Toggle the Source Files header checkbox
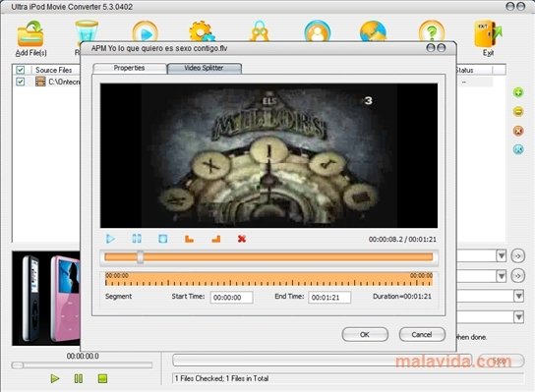The height and width of the screenshot is (392, 535). 20,70
